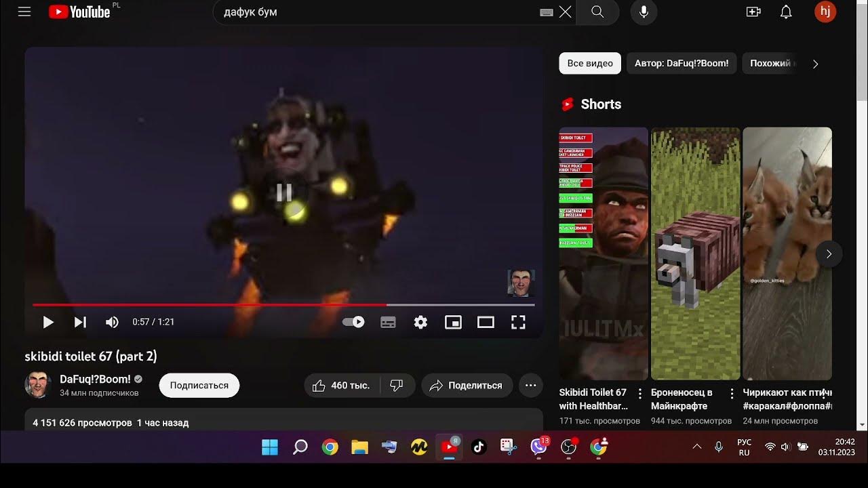Image resolution: width=868 pixels, height=488 pixels.
Task: Select the Все видео chip
Action: click(x=590, y=63)
